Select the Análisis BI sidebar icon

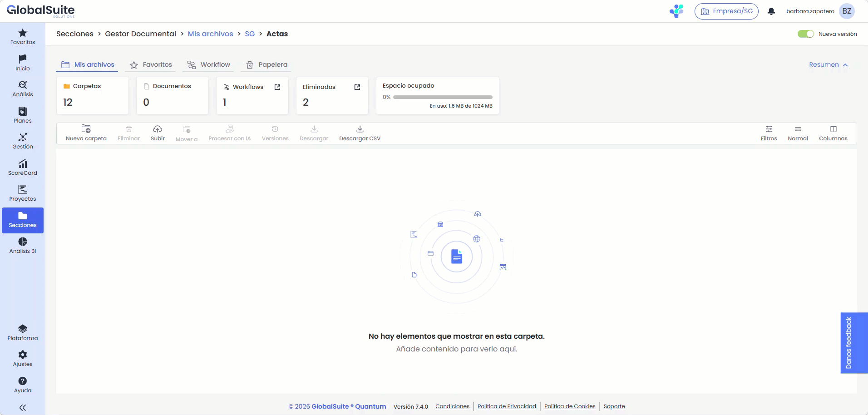tap(22, 247)
